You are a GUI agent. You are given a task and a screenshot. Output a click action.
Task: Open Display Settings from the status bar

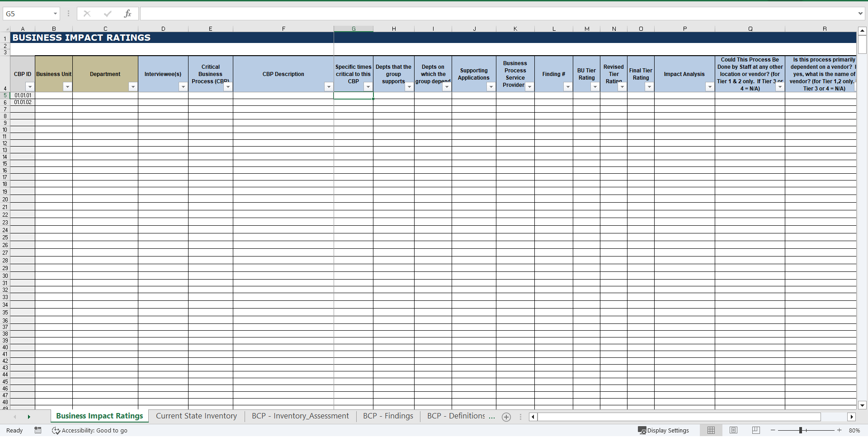tap(663, 430)
